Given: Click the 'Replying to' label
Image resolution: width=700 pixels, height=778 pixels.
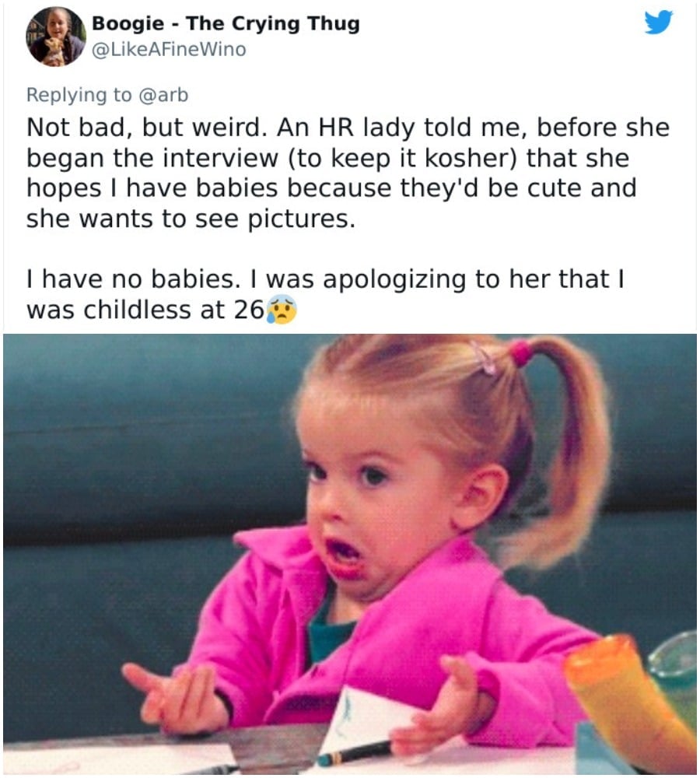Looking at the screenshot, I should [x=79, y=95].
